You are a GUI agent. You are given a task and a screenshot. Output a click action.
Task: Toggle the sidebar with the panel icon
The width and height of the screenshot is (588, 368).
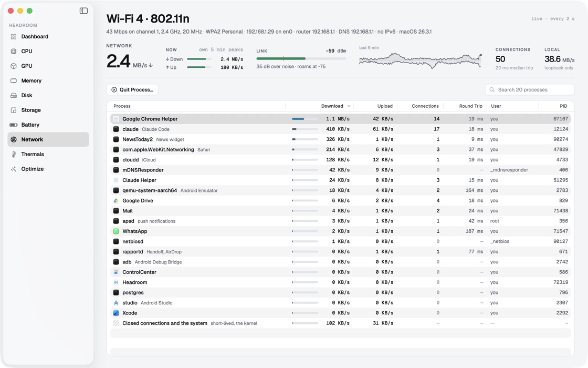click(83, 11)
